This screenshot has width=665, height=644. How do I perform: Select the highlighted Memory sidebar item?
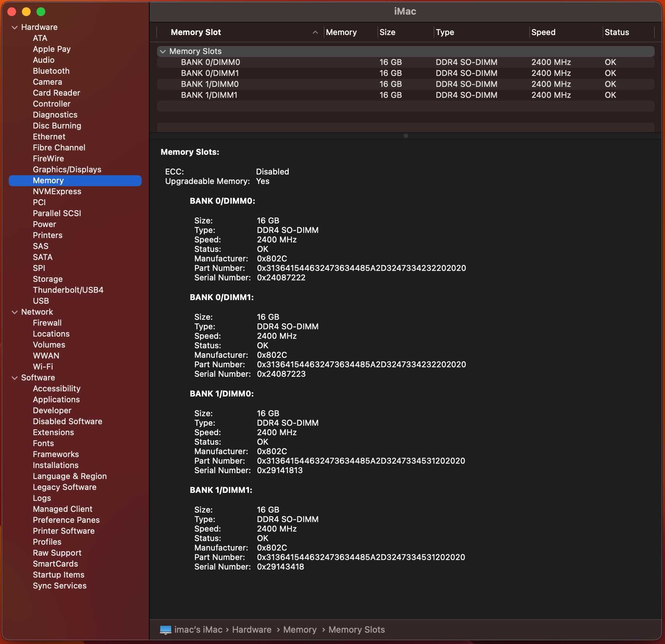(75, 181)
